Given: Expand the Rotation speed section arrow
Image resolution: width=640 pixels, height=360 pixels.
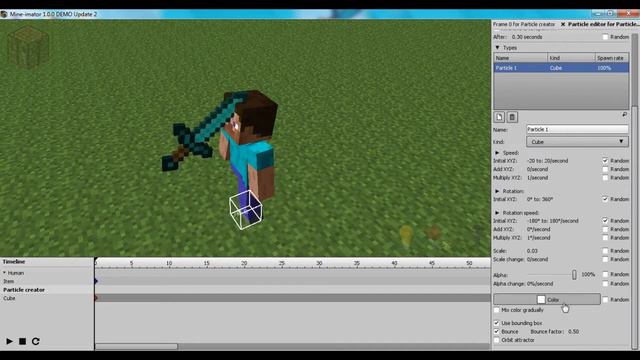Looking at the screenshot, I should (x=497, y=213).
